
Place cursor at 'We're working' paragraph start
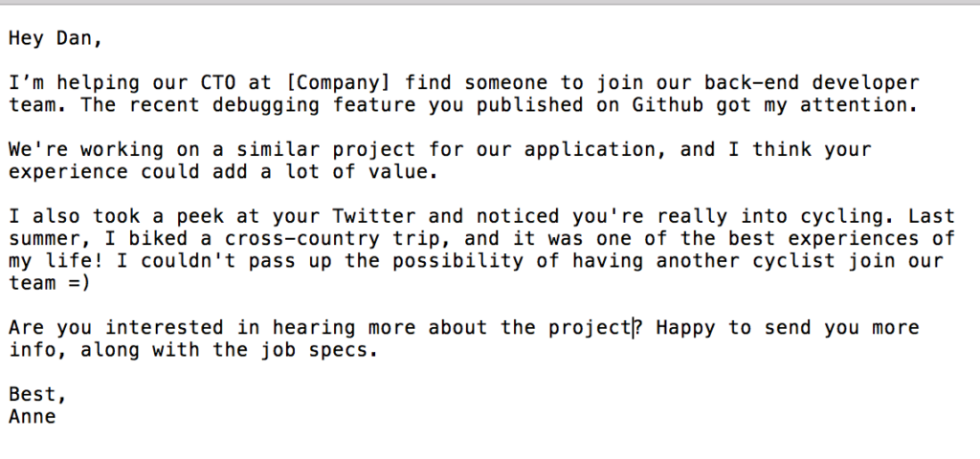click(x=10, y=150)
